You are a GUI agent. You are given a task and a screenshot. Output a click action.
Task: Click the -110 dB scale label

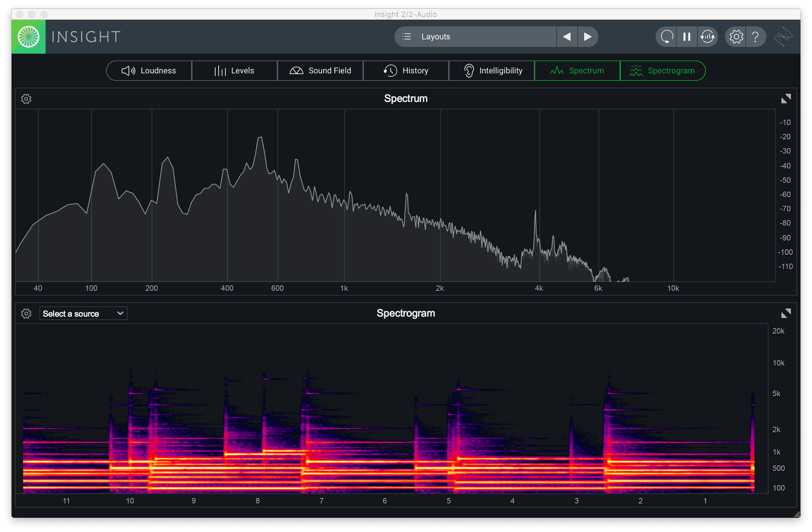pos(785,267)
